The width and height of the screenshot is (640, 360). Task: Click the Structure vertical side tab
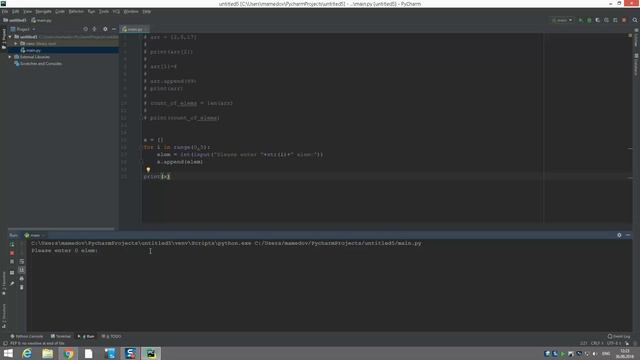(x=4, y=316)
